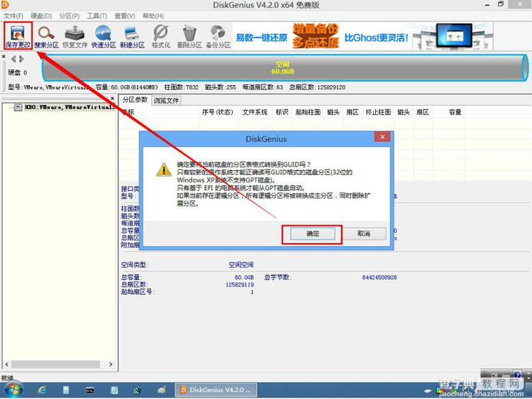Select the 60.0GB free space disk bar

(284, 68)
